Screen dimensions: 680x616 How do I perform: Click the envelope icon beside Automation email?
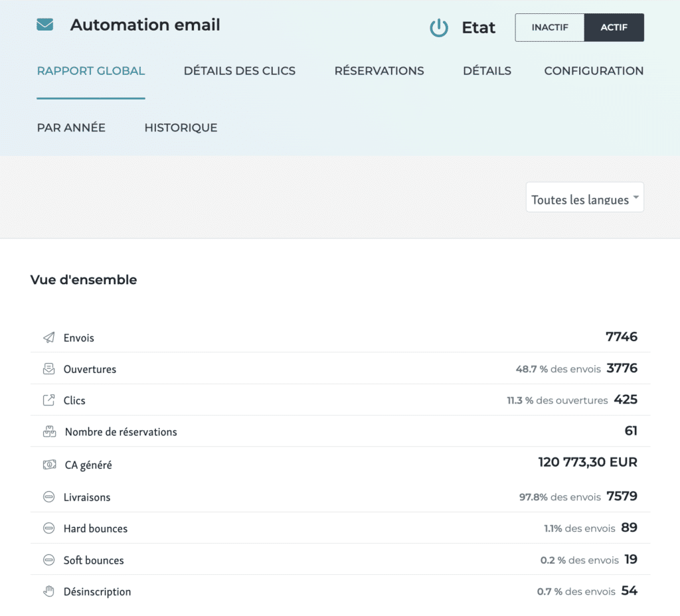pos(44,25)
